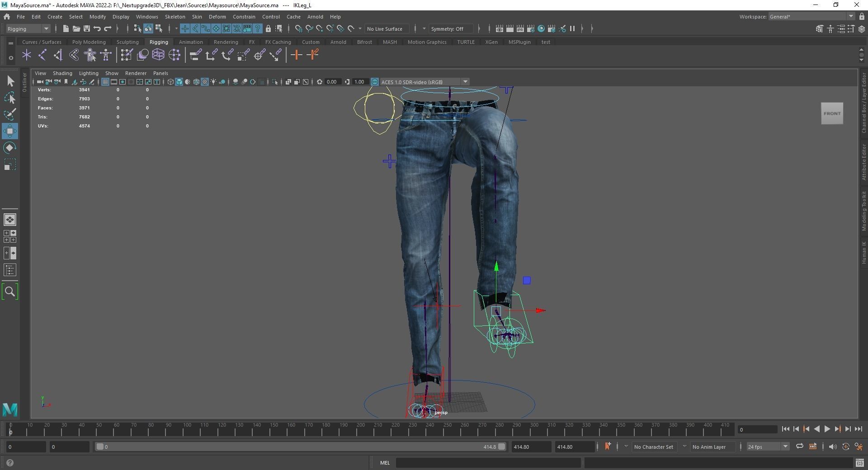868x470 pixels.
Task: Click the MEL command language label
Action: click(385, 463)
